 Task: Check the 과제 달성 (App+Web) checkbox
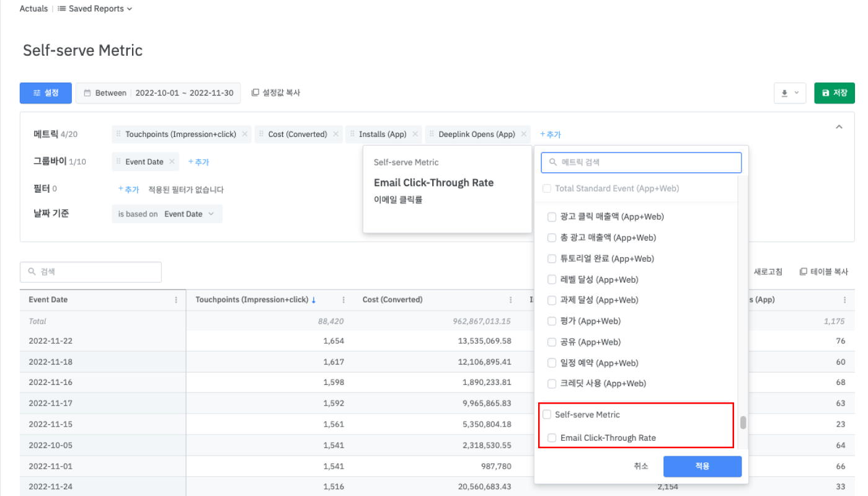point(552,300)
